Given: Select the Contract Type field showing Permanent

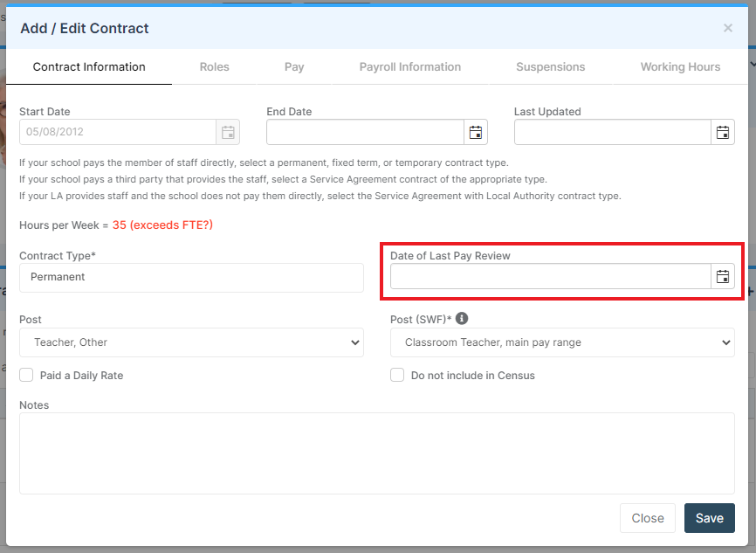Looking at the screenshot, I should [x=191, y=278].
